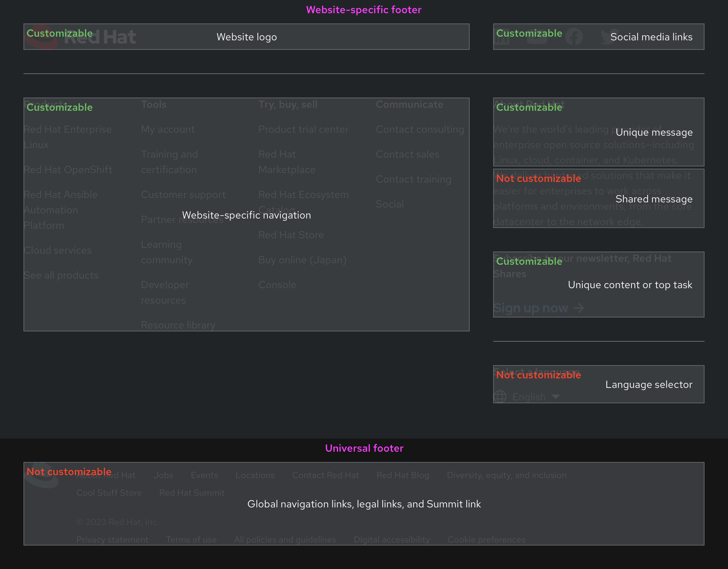Image resolution: width=728 pixels, height=569 pixels.
Task: Open the Cookie preferences link
Action: click(x=486, y=539)
